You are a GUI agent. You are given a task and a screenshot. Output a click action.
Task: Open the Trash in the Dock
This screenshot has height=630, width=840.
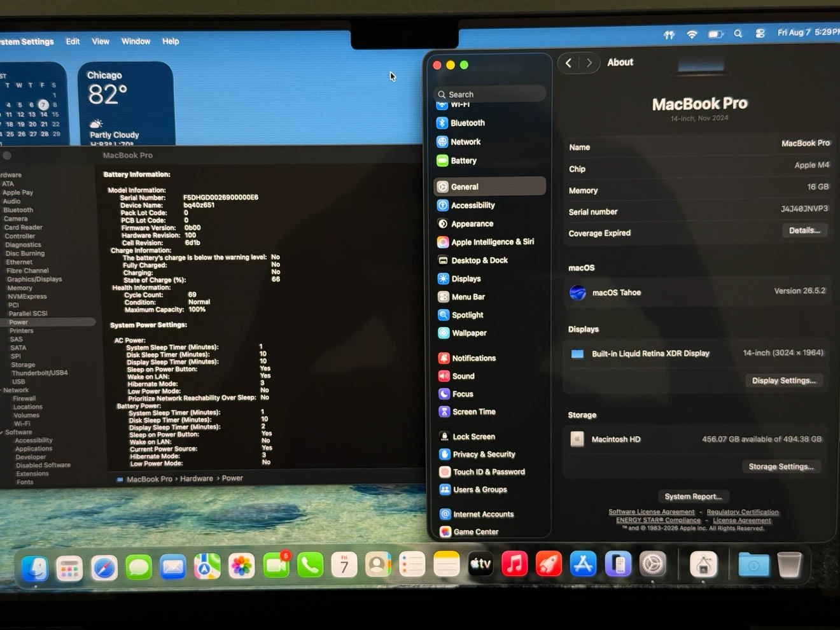789,564
